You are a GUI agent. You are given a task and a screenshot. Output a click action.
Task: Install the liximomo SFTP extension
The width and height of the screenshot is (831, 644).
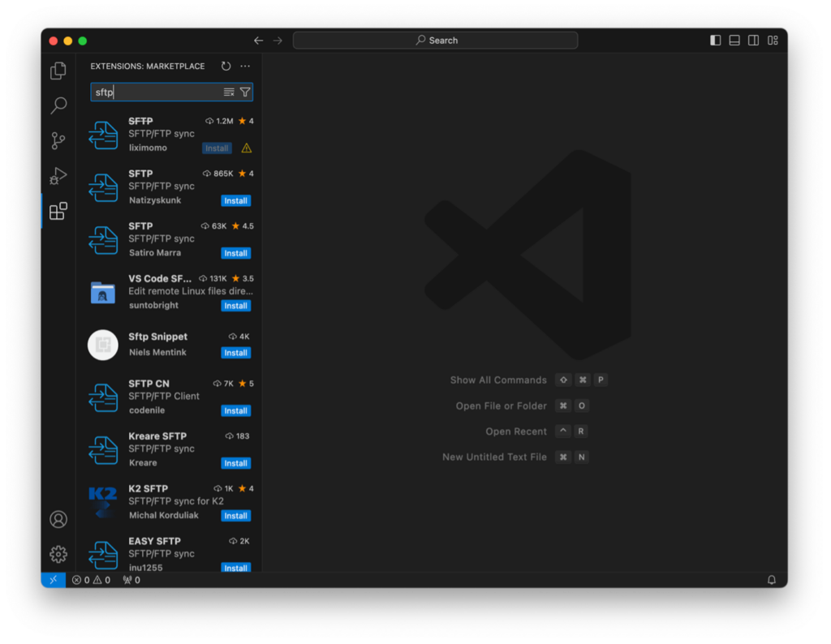point(217,148)
